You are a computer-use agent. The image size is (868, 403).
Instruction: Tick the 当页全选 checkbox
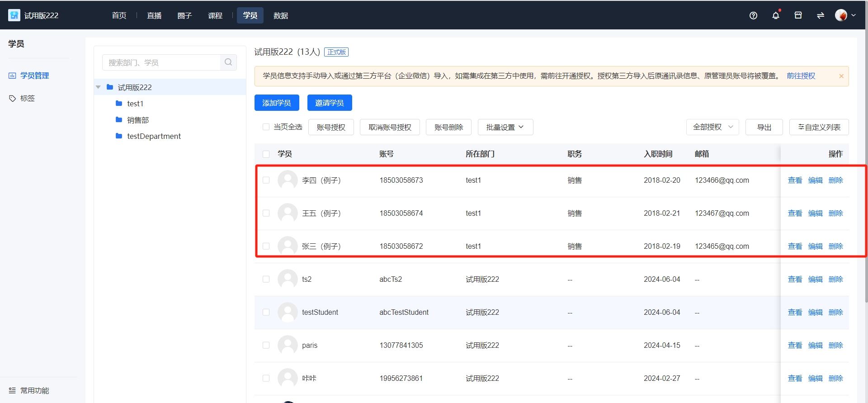coord(266,127)
